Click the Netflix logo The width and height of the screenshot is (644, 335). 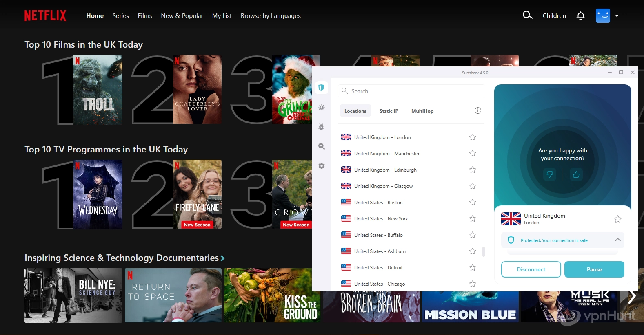pos(45,16)
